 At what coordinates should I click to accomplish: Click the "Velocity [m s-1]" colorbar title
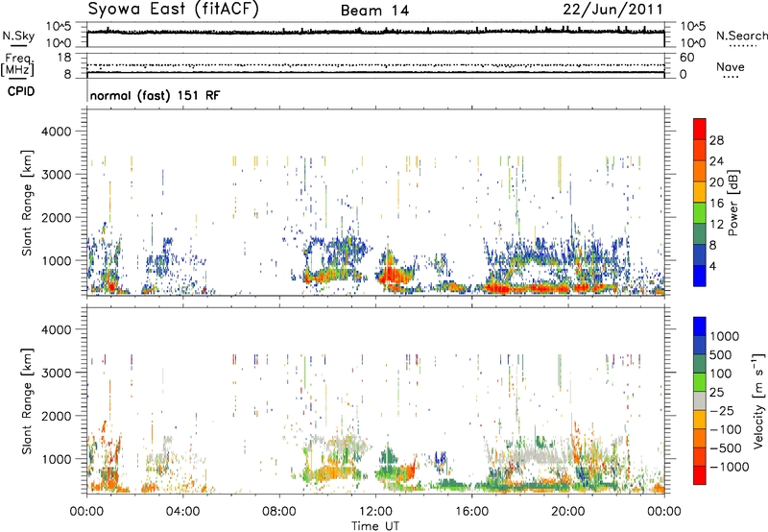[758, 400]
